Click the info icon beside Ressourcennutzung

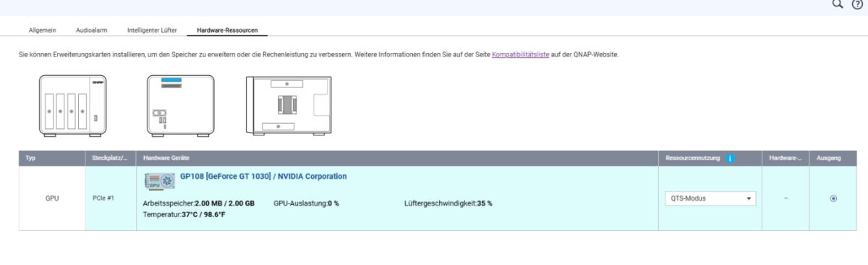pos(731,158)
